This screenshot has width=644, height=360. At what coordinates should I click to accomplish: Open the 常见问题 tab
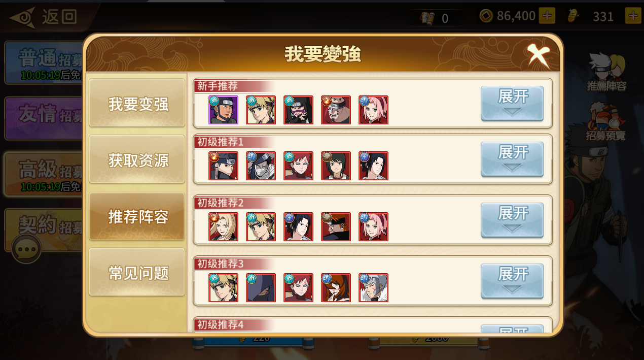[x=137, y=272]
